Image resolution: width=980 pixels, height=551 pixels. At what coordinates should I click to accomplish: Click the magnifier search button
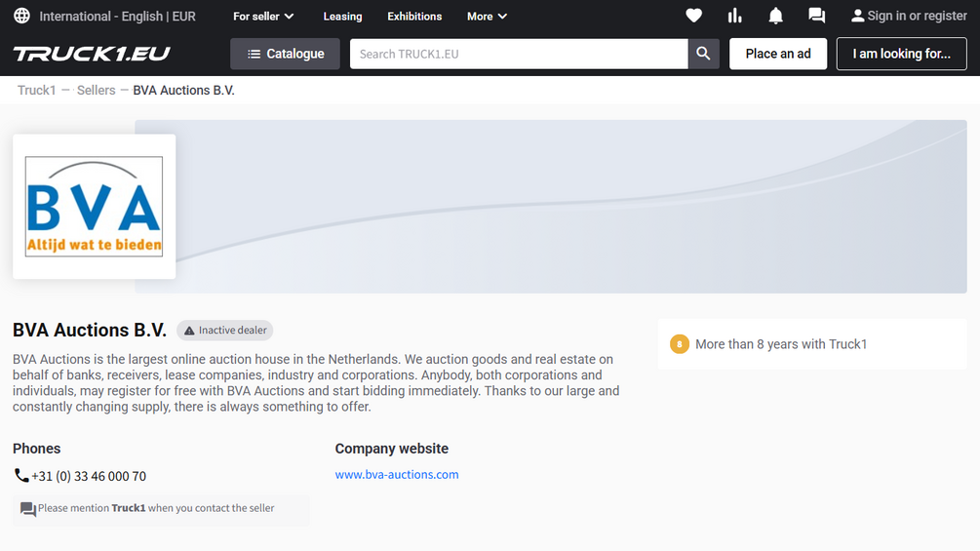[x=704, y=54]
